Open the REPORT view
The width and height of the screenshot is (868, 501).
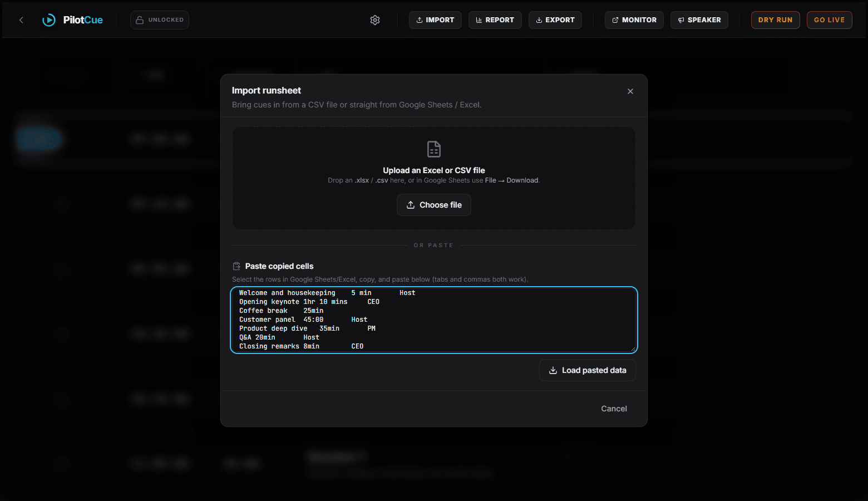click(495, 20)
